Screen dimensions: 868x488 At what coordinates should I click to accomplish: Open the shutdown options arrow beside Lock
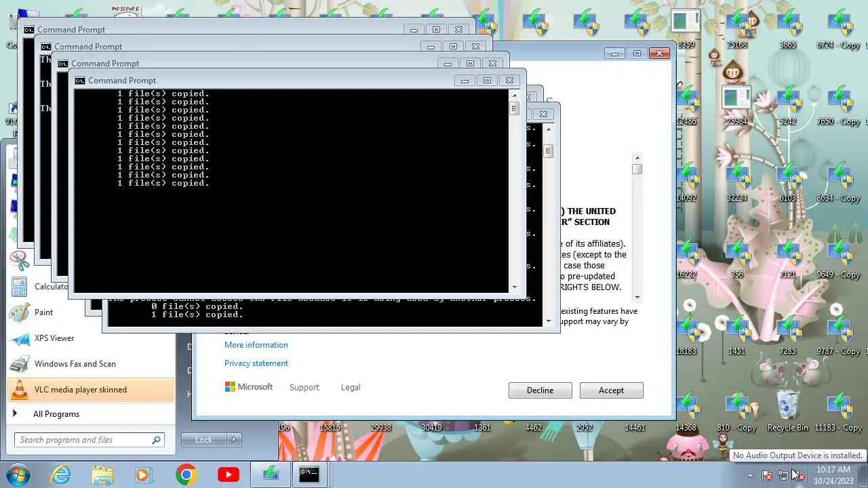pyautogui.click(x=234, y=440)
